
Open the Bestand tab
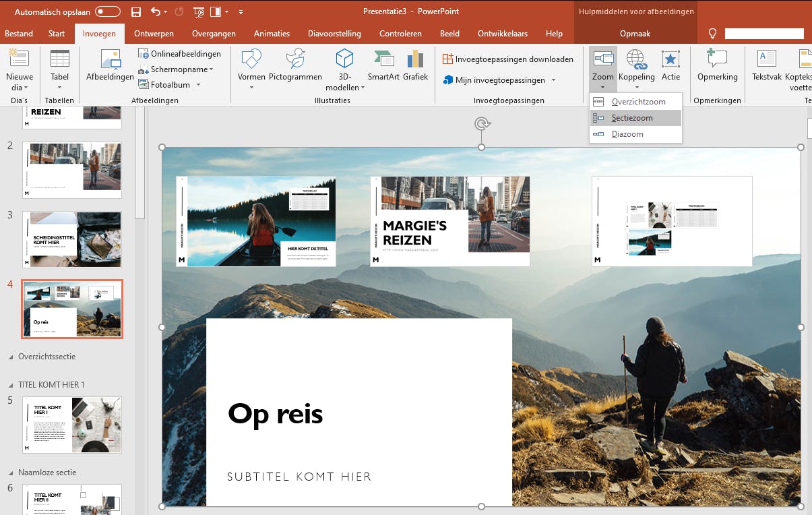point(19,34)
